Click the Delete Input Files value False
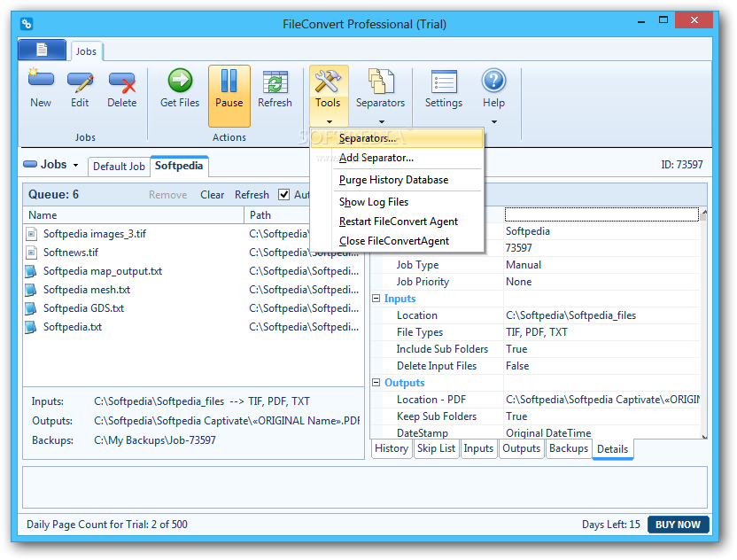Viewport: 737px width, 560px height. (517, 366)
